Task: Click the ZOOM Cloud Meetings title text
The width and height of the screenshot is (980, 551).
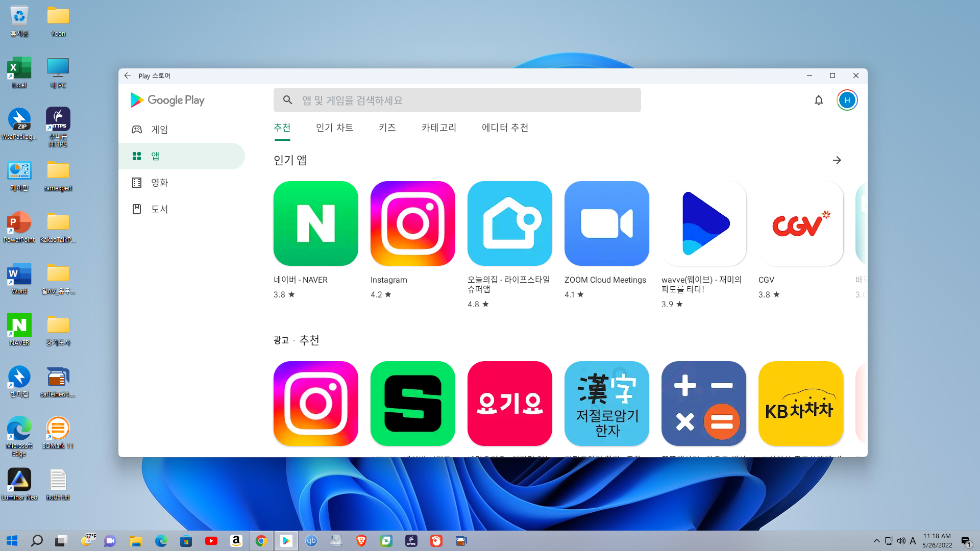Action: 605,280
